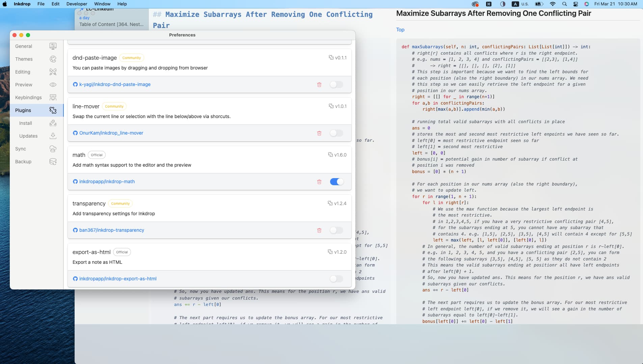Open the Inkdrop application menu
643x364 pixels.
click(x=22, y=4)
